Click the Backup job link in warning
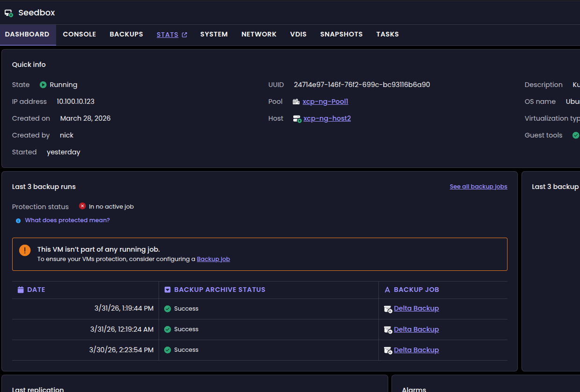 (213, 259)
